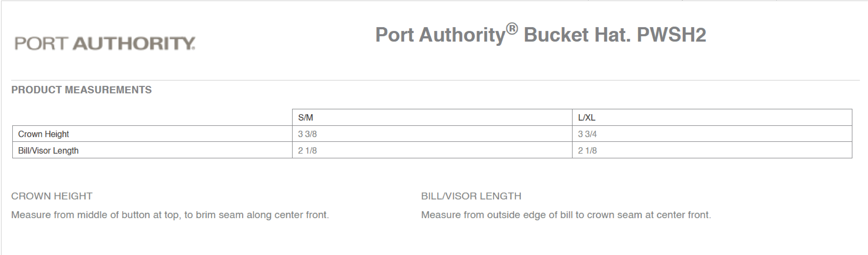The height and width of the screenshot is (255, 868).
Task: Select the Bill/Visor Length row label
Action: 48,150
